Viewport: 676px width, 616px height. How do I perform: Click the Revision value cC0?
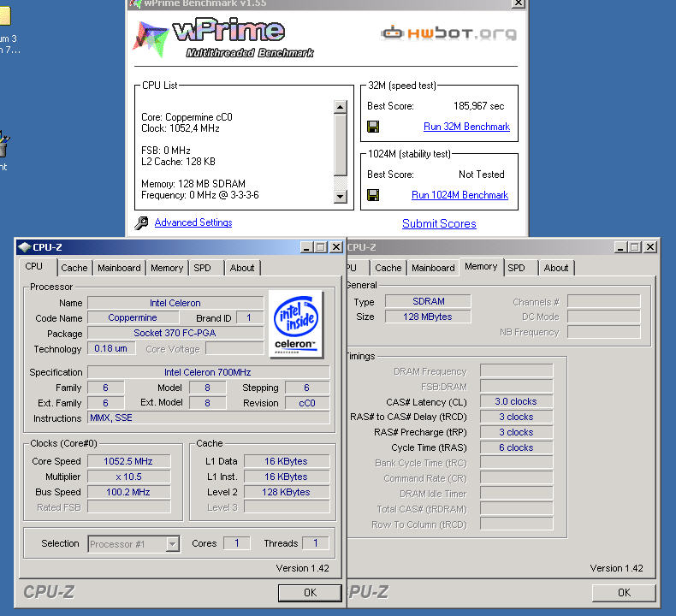pyautogui.click(x=307, y=403)
